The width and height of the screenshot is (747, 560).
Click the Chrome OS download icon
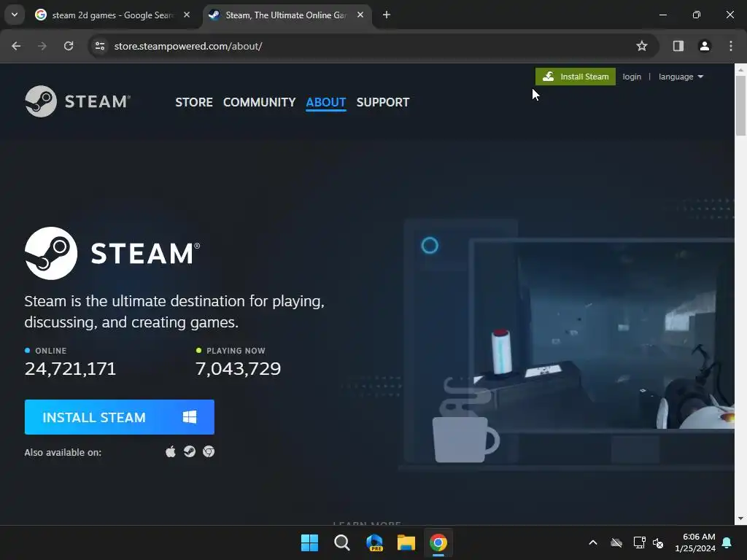point(209,451)
